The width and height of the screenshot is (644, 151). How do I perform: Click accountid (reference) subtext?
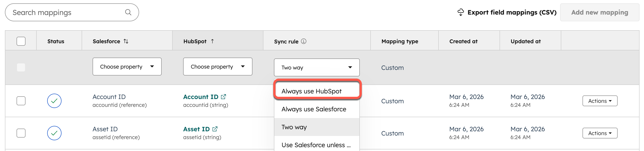pyautogui.click(x=119, y=105)
